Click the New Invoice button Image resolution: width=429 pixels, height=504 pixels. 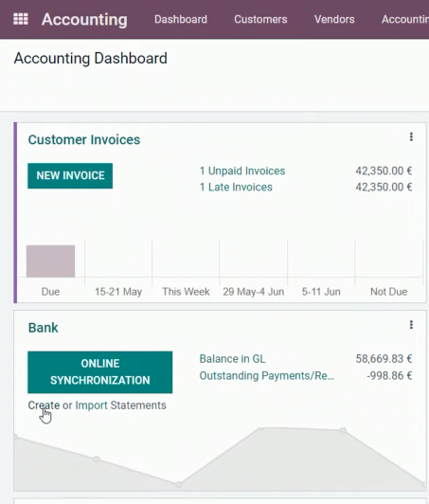(70, 176)
